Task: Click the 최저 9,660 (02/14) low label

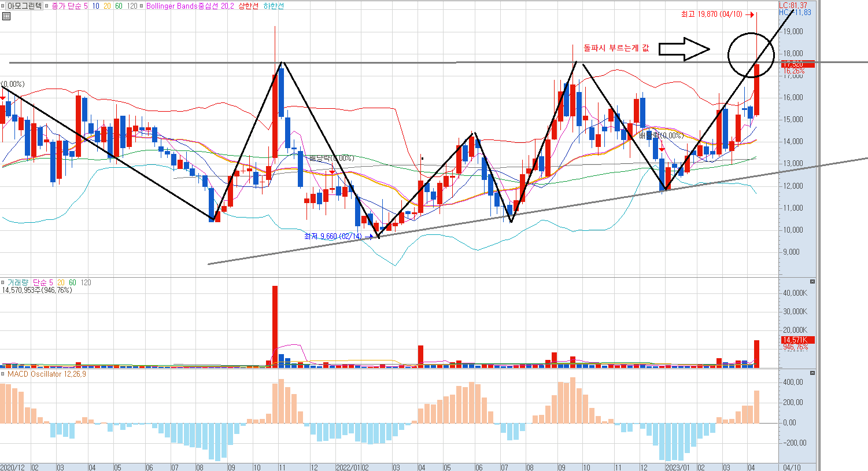Action: 333,236
